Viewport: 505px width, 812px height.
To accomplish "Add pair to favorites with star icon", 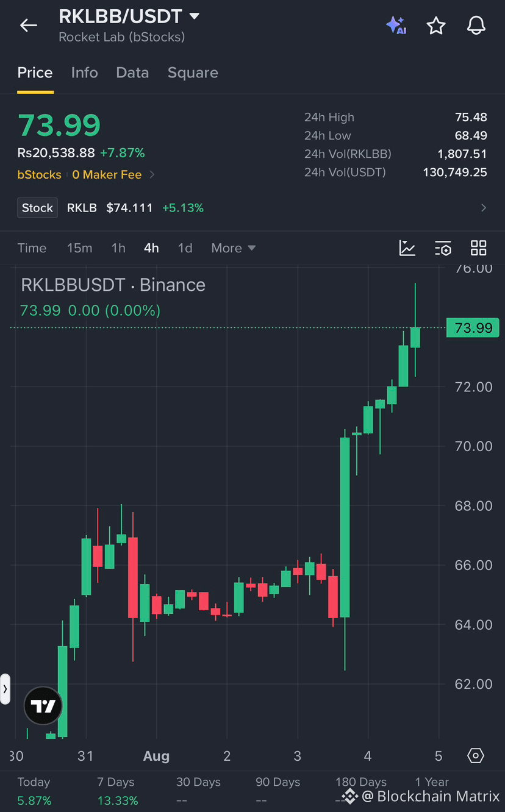I will click(436, 26).
